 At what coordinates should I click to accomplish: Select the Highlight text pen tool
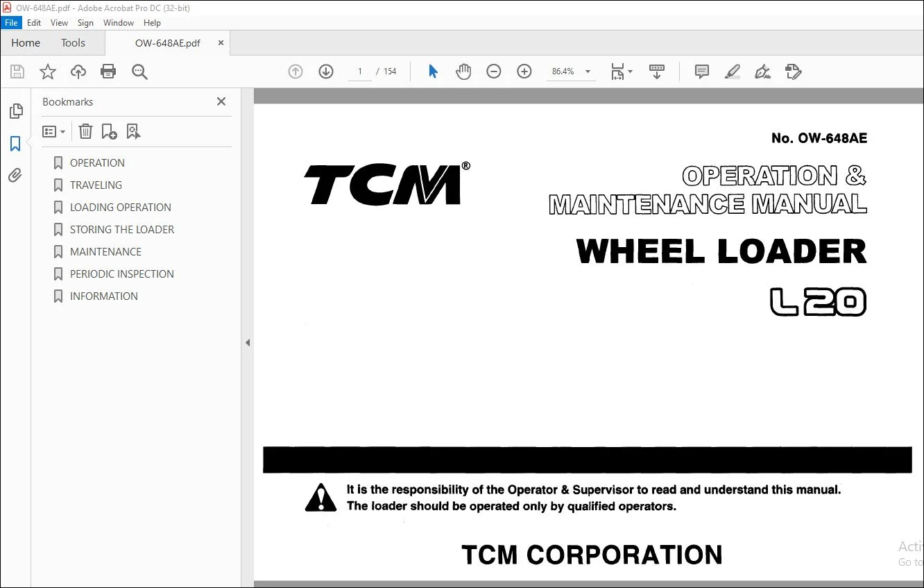pos(733,72)
